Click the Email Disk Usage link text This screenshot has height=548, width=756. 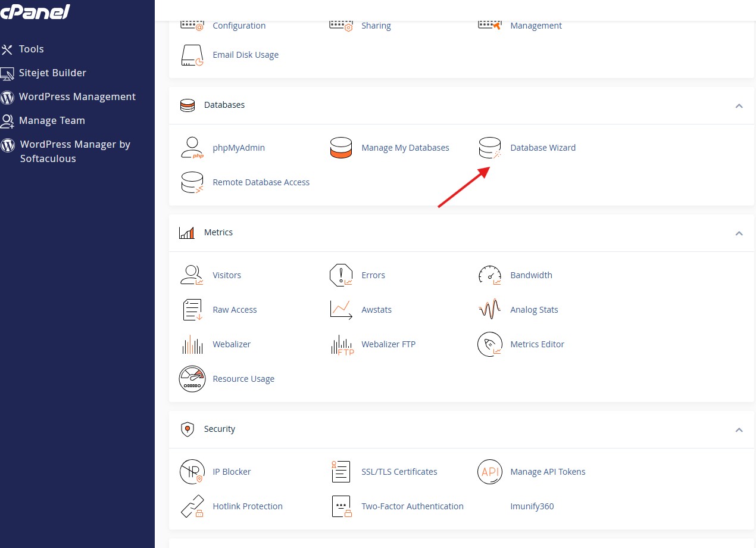tap(246, 55)
